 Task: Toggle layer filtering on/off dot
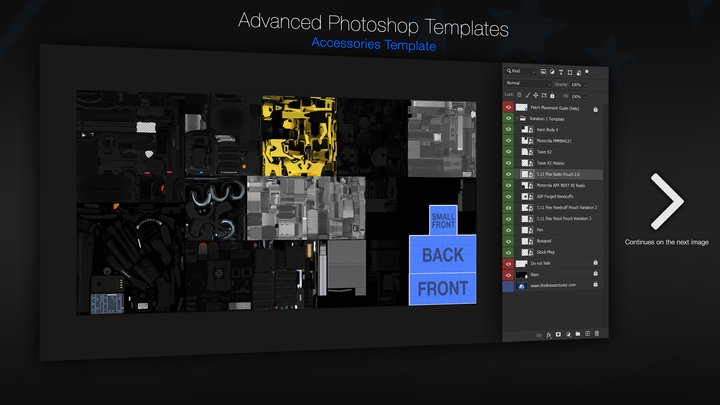click(x=587, y=72)
